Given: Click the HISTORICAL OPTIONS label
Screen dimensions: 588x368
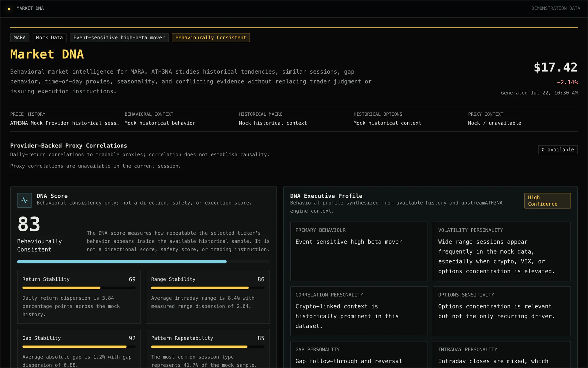Looking at the screenshot, I should (378, 114).
